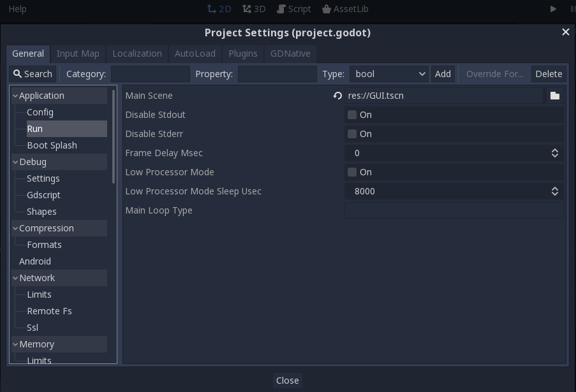576x392 pixels.
Task: Select Formats under Compression
Action: pos(44,245)
